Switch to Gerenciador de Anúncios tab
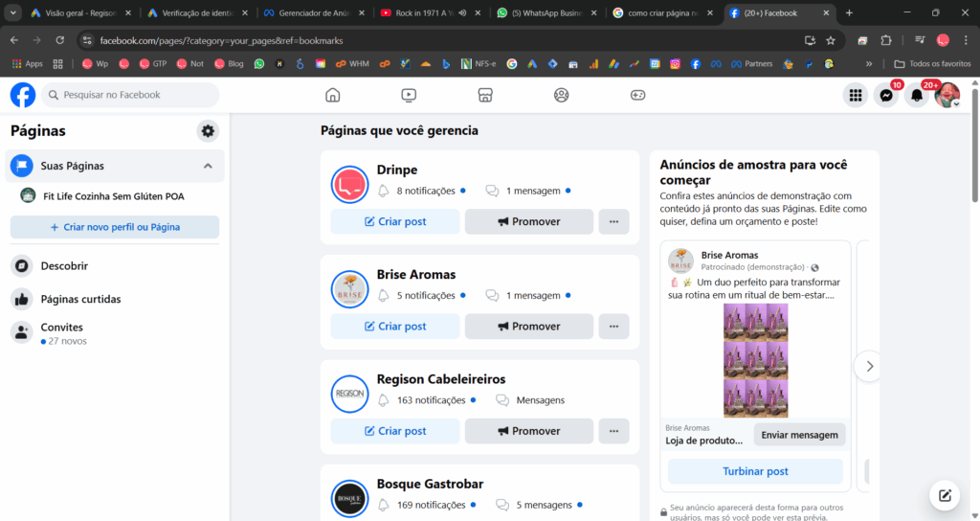 [314, 13]
